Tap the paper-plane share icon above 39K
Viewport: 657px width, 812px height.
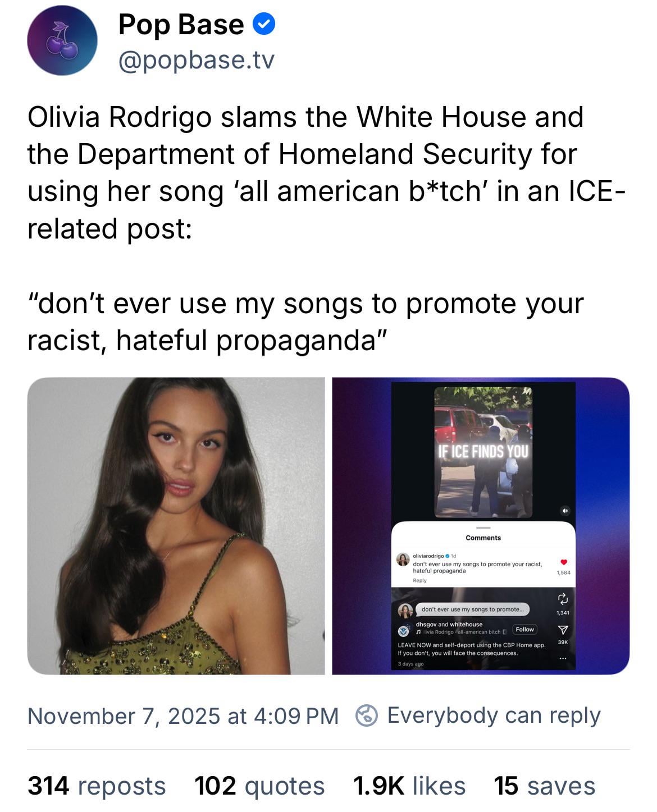tap(563, 630)
